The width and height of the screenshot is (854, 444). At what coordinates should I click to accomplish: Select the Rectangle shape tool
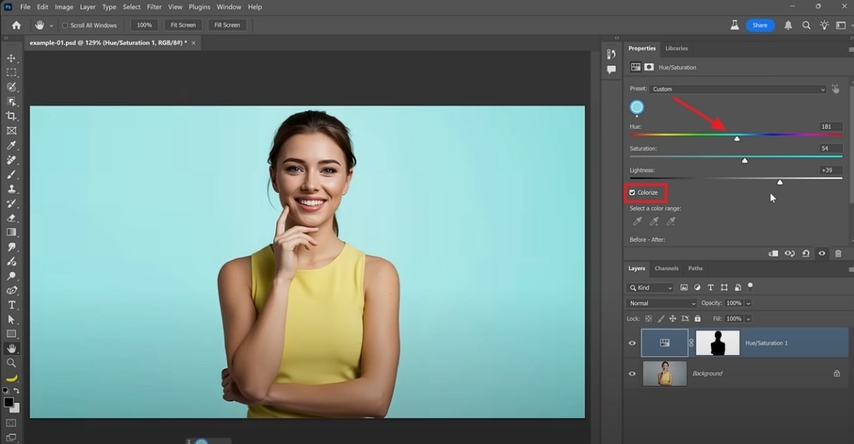pyautogui.click(x=11, y=334)
